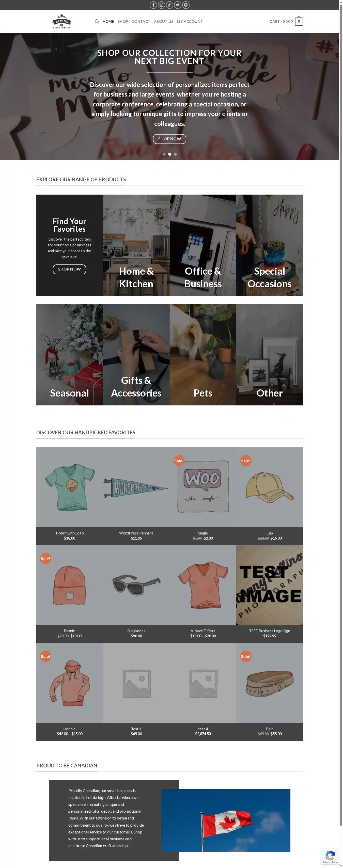Viewport: 343px width, 868px height.
Task: Click the page vertical scrollbar
Action: [x=341, y=434]
